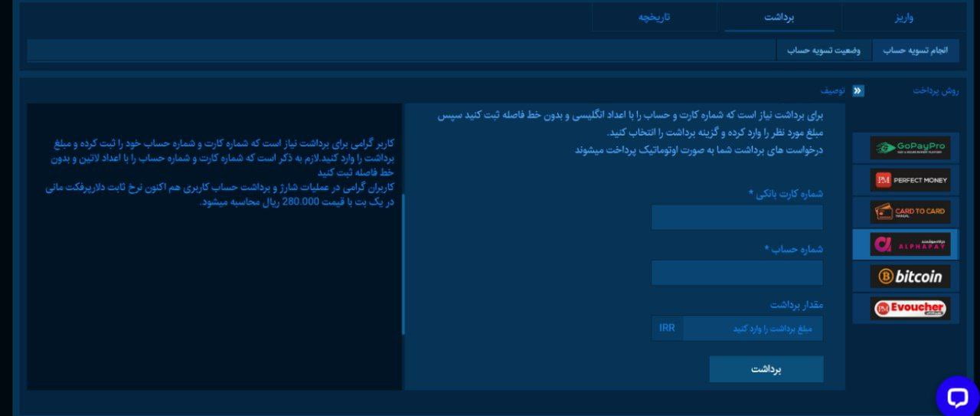
Task: Toggle the description arrows icon
Action: 858,91
